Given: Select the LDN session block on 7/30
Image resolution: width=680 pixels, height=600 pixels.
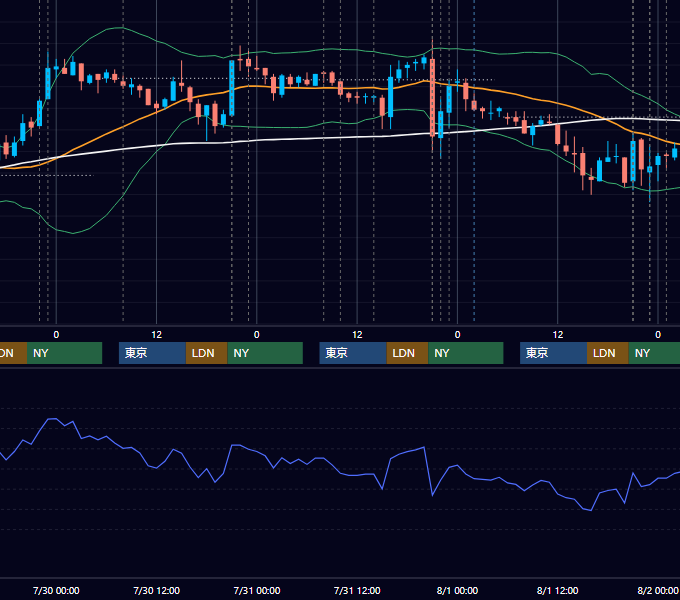Looking at the screenshot, I should click(x=206, y=353).
